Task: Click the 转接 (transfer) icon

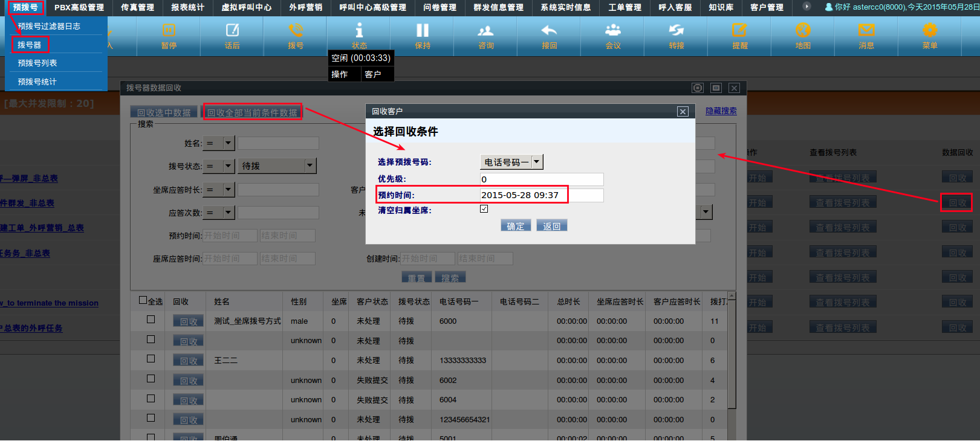Action: (677, 36)
